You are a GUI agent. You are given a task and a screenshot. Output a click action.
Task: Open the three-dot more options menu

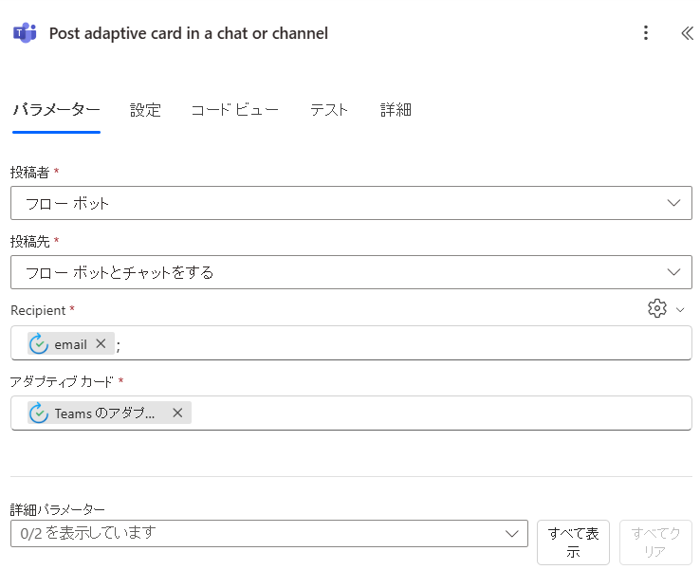(x=646, y=32)
